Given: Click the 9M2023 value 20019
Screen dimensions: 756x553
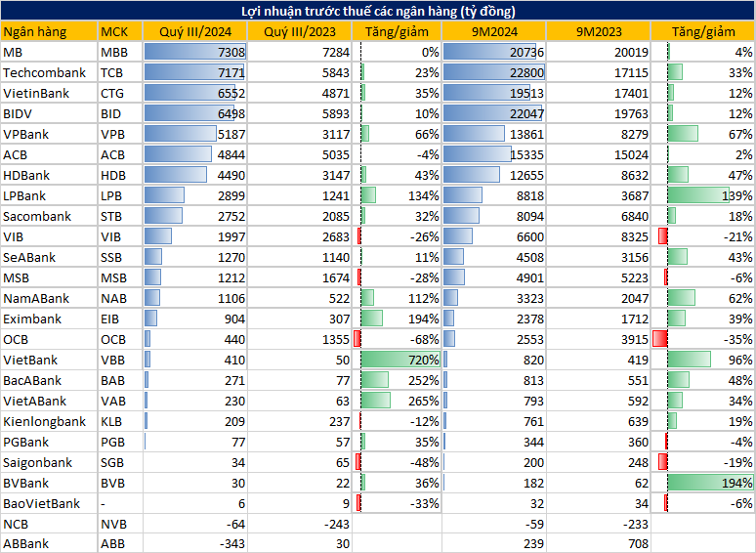Looking at the screenshot, I should point(599,52).
